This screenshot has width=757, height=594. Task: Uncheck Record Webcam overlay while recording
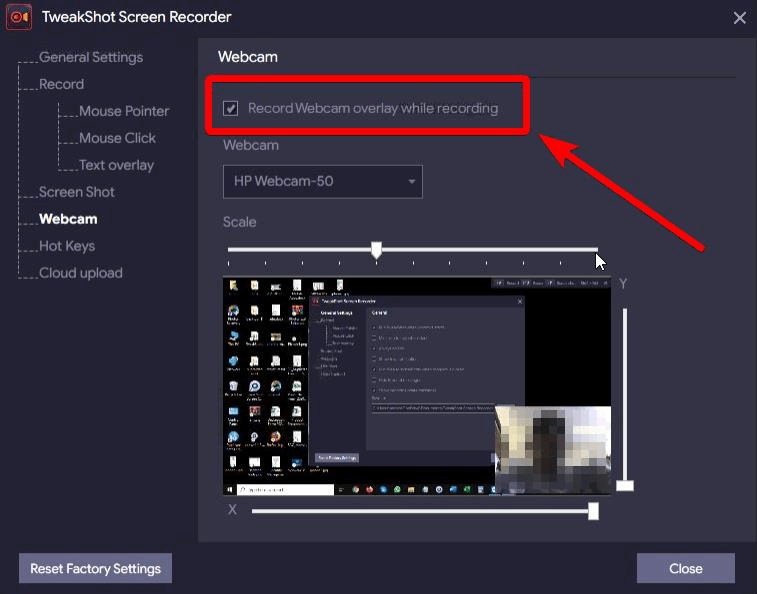(230, 108)
